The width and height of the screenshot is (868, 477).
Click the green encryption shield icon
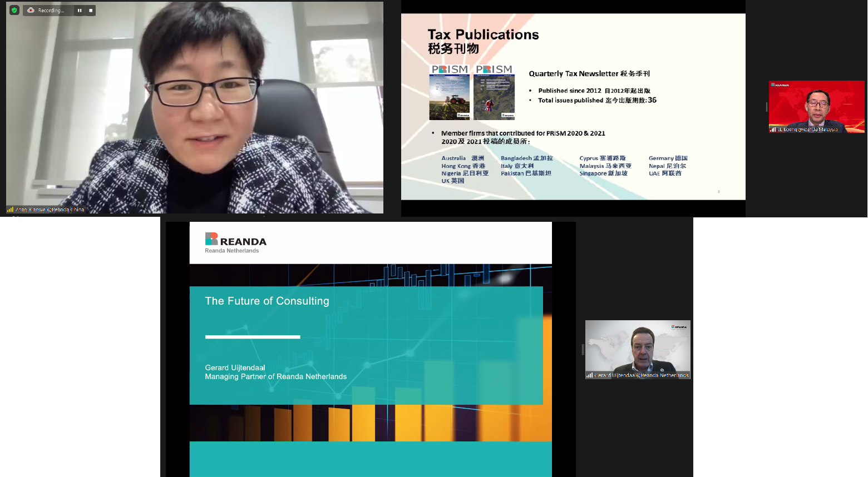(14, 10)
